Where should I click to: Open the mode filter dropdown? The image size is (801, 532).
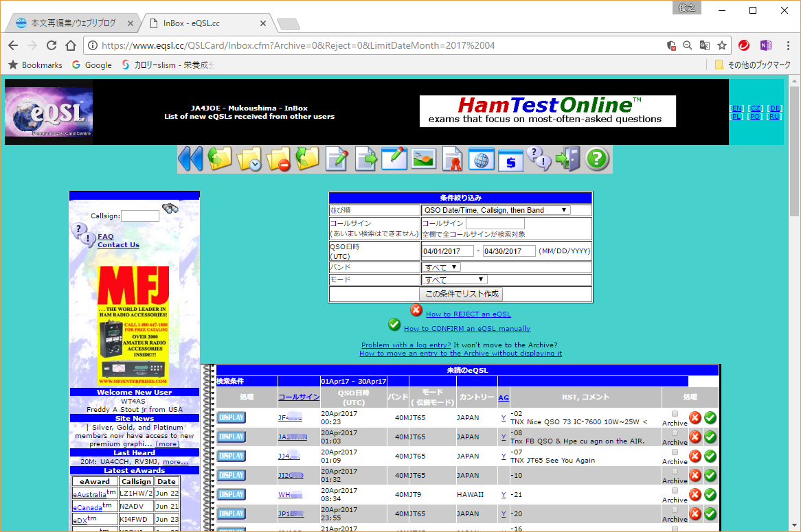454,279
